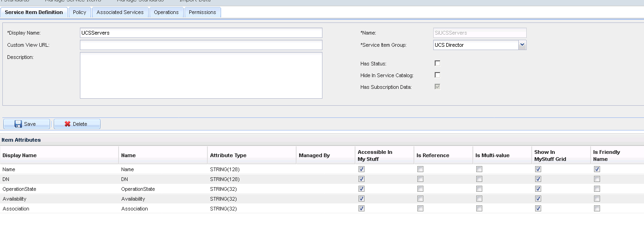This screenshot has width=644, height=232.
Task: Check Is Reference for Availability row
Action: click(x=420, y=199)
